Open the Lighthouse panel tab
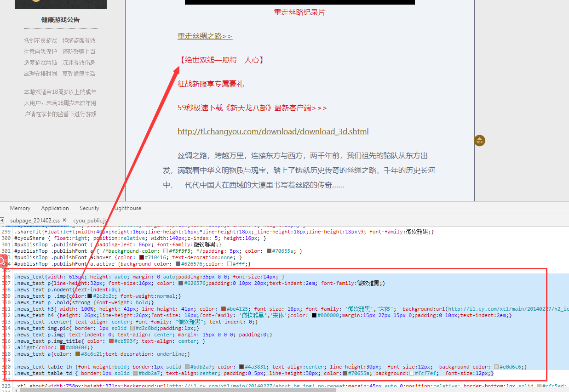The width and height of the screenshot is (569, 392). tap(128, 208)
